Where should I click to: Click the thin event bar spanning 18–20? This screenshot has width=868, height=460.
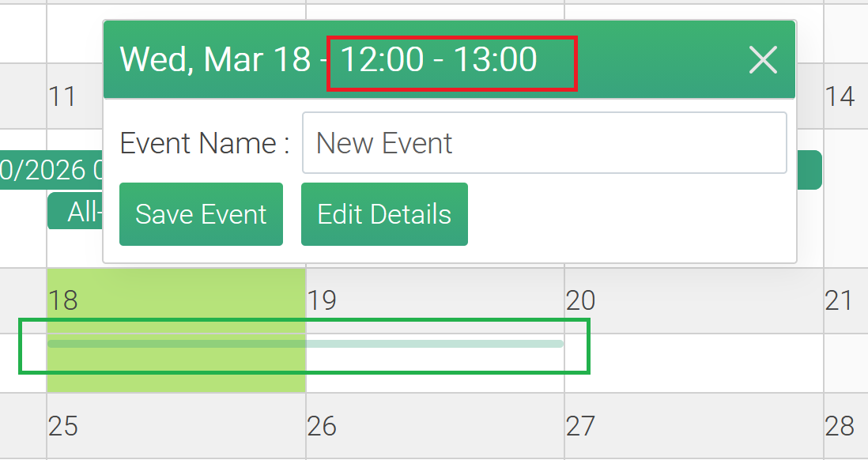435,344
